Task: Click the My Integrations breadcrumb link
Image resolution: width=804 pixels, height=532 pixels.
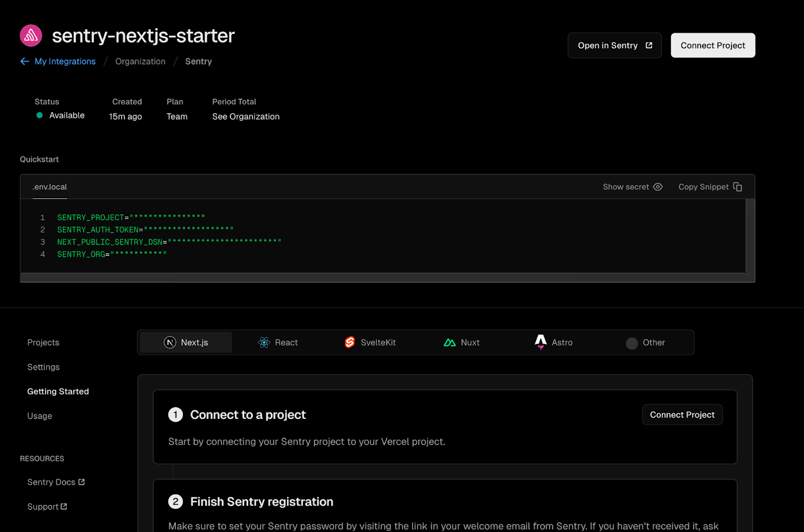Action: [64, 61]
